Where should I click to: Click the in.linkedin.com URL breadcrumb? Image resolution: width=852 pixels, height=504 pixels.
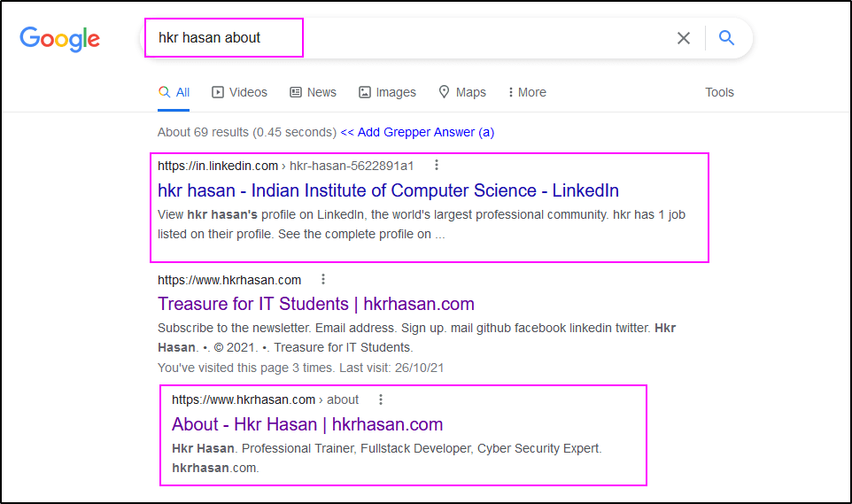286,166
